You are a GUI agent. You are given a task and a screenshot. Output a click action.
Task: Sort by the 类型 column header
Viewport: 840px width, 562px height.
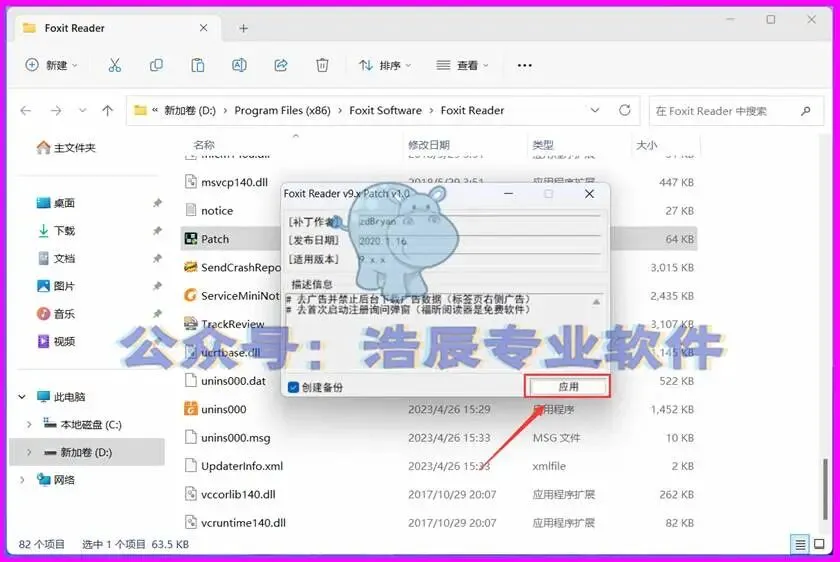click(x=543, y=145)
